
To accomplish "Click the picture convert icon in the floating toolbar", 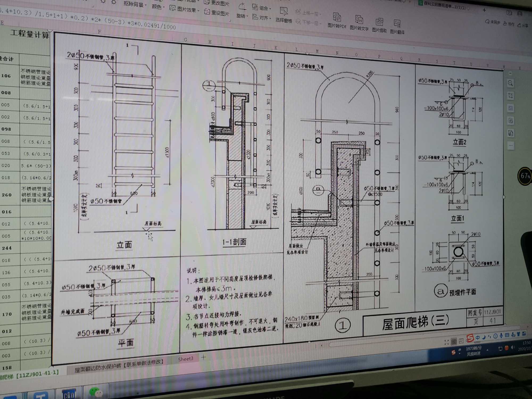I will 510,133.
